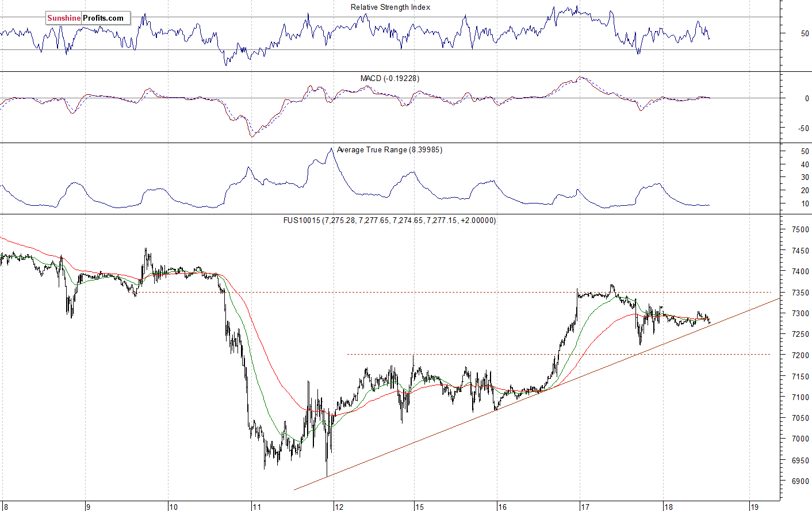
Task: Click date label 19 on time axis
Action: pyautogui.click(x=754, y=507)
